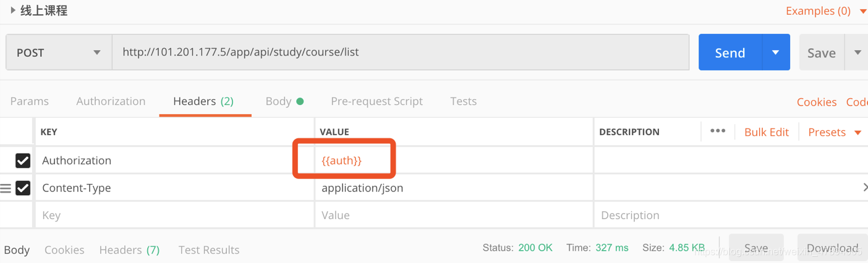Uncheck the Authorization header checkbox
Viewport: 868px width, 263px height.
pos(23,161)
